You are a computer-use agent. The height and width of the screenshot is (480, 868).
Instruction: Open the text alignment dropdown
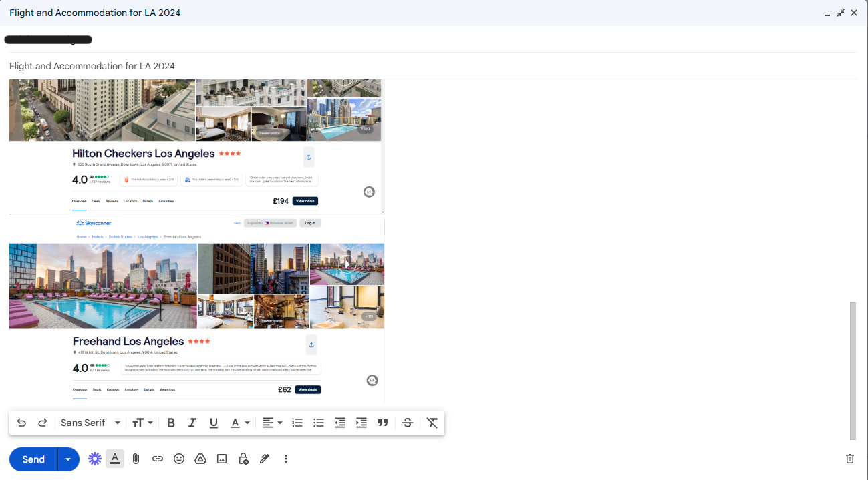(272, 423)
